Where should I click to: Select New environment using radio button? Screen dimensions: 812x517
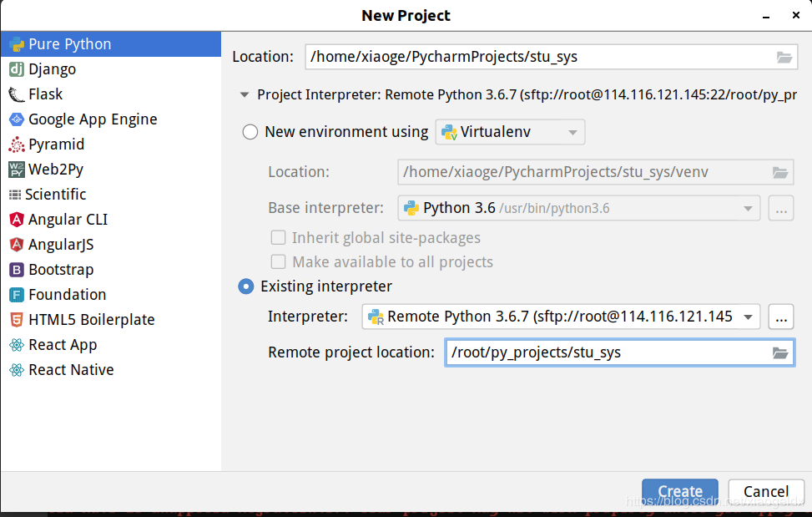point(250,132)
